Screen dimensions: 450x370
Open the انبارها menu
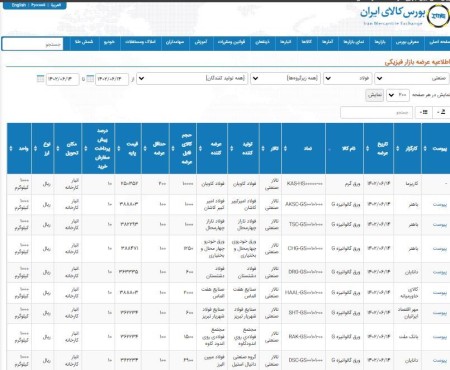[285, 42]
